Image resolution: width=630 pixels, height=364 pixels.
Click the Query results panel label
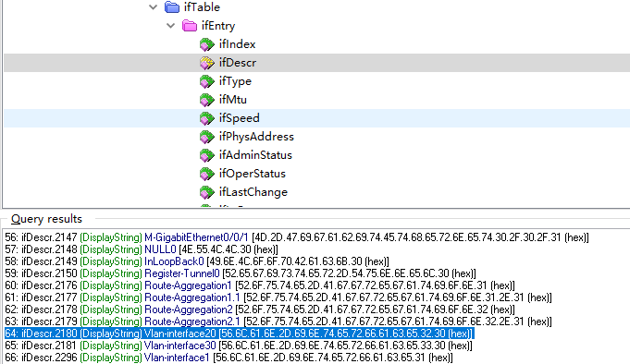pyautogui.click(x=46, y=219)
